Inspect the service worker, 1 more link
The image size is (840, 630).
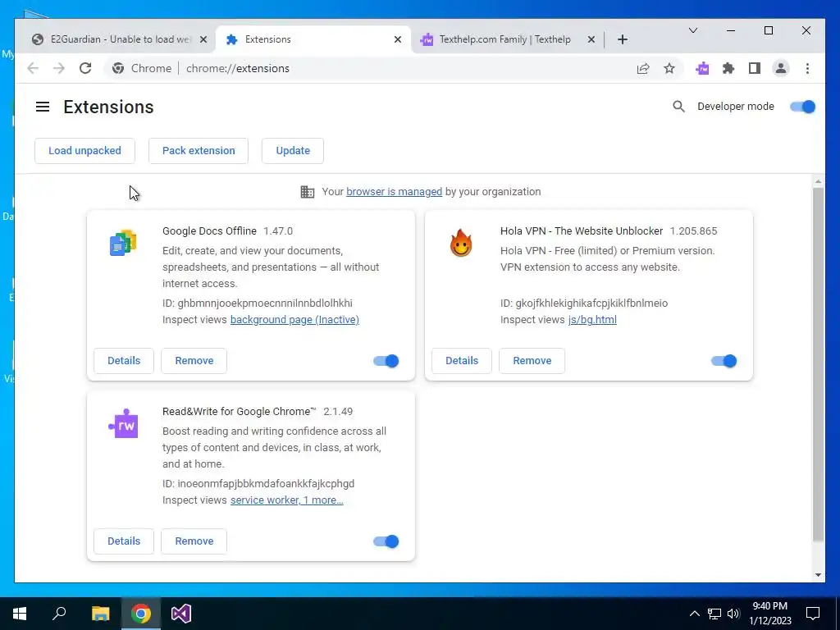[x=286, y=500]
